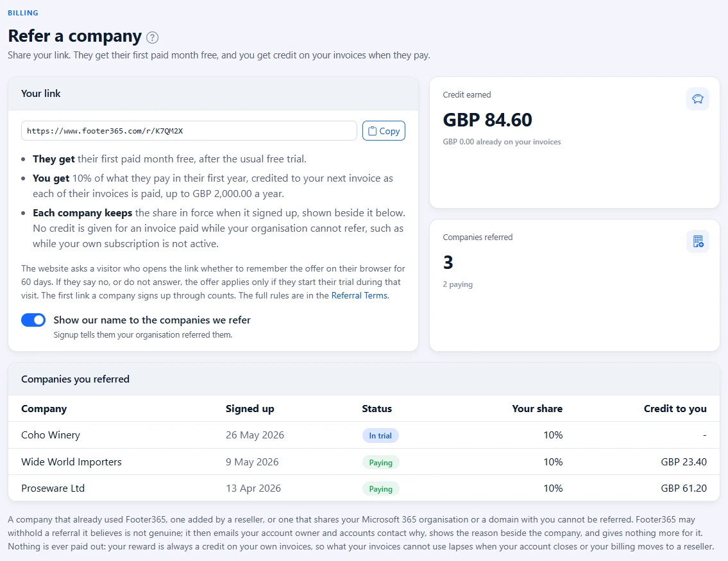Viewport: 728px width, 561px height.
Task: Click the 26 May 2026 signup date
Action: point(255,435)
